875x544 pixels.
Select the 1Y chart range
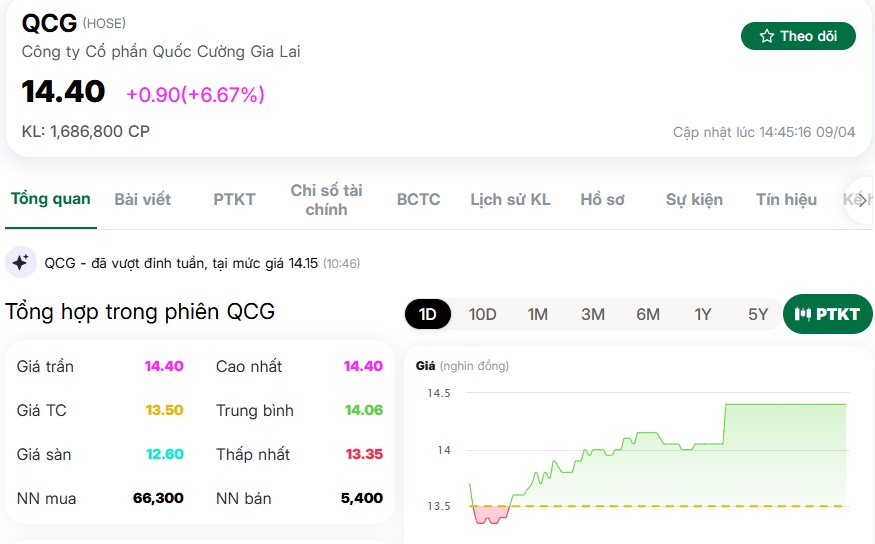[x=703, y=314]
